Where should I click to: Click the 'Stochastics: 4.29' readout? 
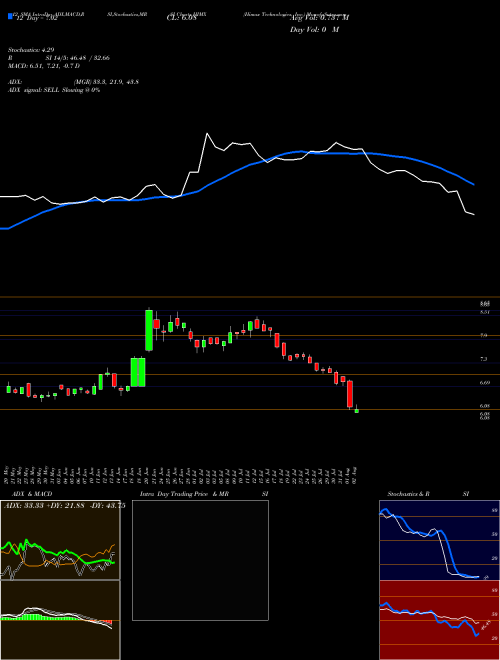pos(31,50)
